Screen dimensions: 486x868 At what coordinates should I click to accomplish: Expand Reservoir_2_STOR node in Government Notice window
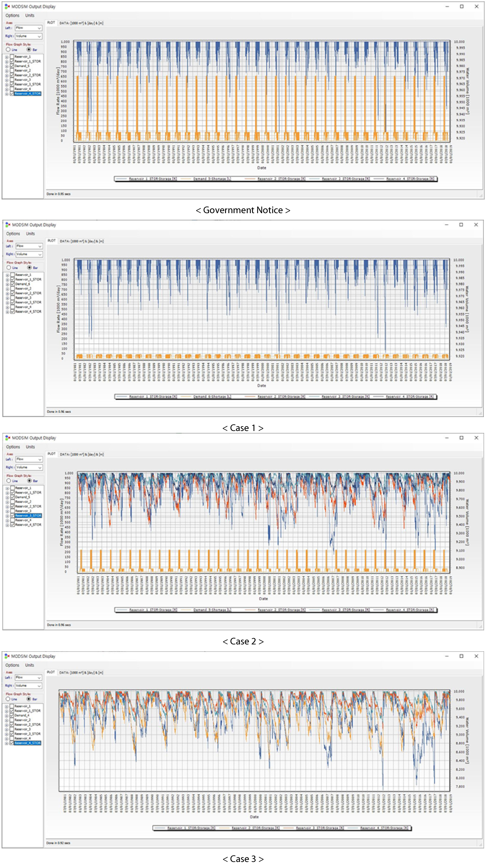point(7,75)
